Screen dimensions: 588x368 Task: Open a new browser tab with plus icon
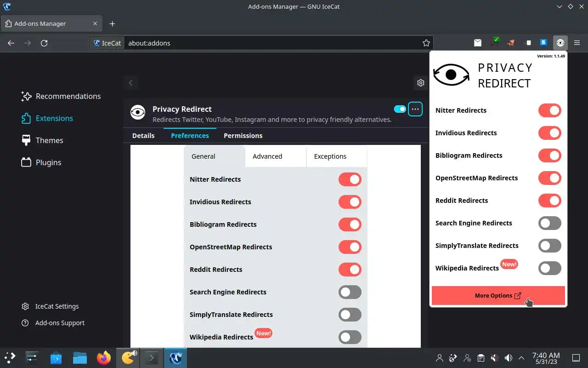tap(112, 23)
